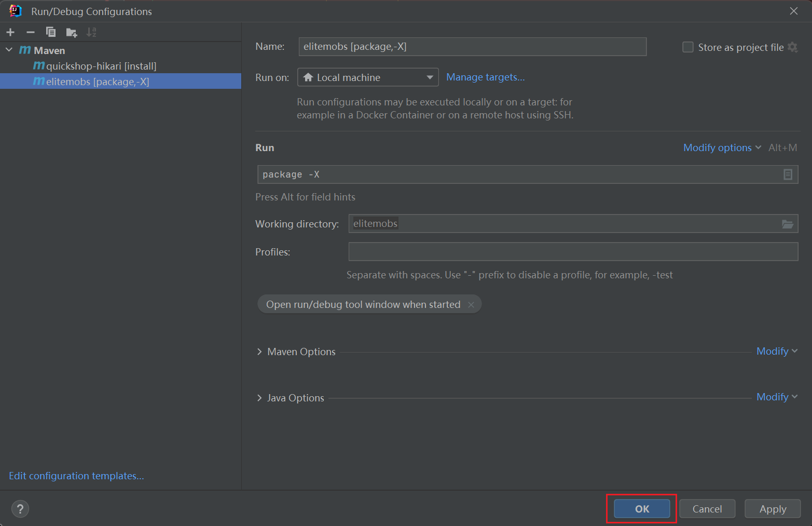812x526 pixels.
Task: Open the Modify menu for Java Options
Action: coord(777,397)
